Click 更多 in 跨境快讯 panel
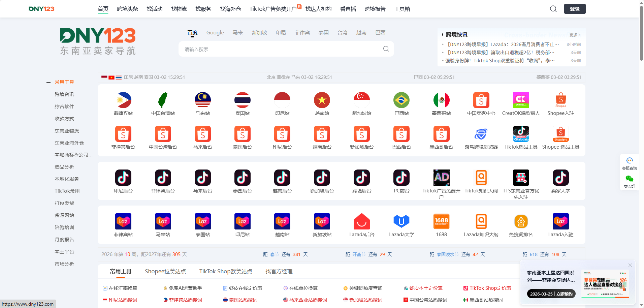Viewport: 644px width, 308px height. point(575,35)
